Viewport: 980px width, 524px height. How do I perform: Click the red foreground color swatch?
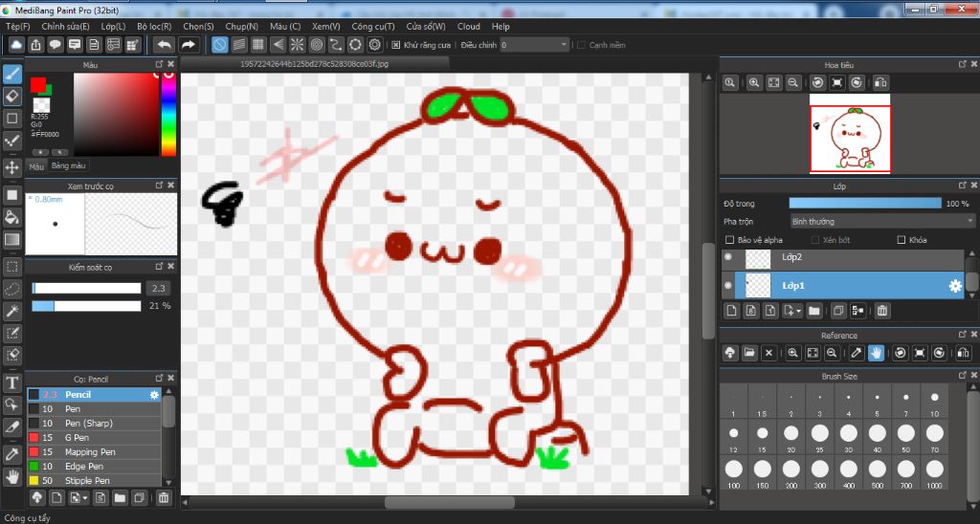click(x=37, y=85)
